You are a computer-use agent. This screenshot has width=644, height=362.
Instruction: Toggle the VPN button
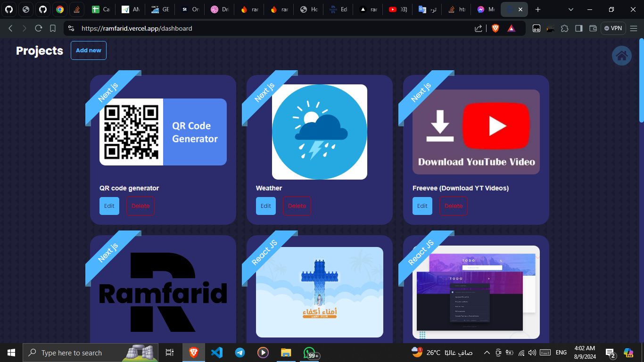[x=613, y=28]
